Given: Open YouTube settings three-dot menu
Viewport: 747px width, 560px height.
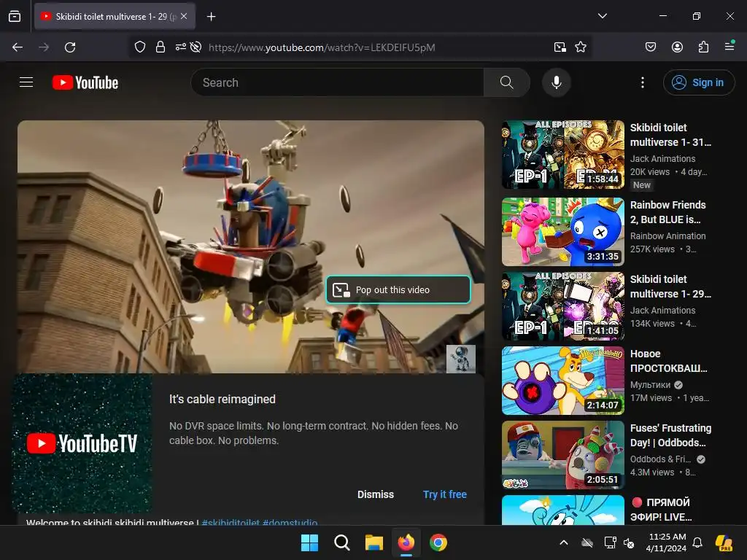Looking at the screenshot, I should tap(642, 82).
